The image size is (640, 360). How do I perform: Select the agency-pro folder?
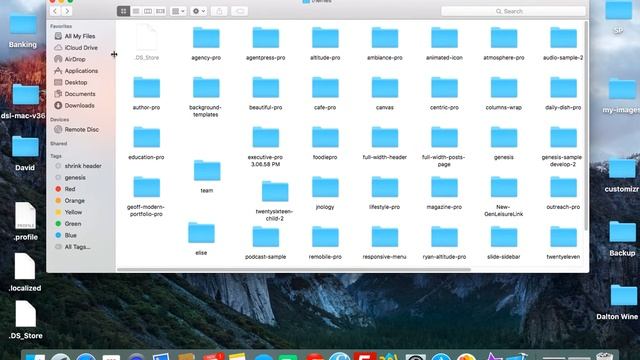pos(206,43)
